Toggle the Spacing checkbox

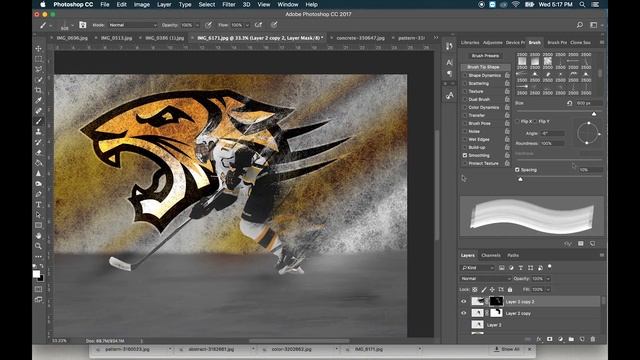pos(517,170)
